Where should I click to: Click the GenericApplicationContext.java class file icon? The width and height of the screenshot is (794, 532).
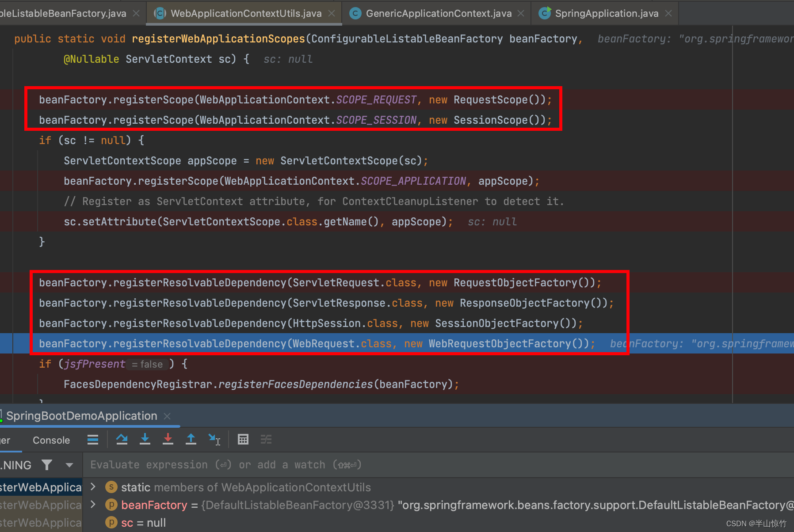coord(355,13)
